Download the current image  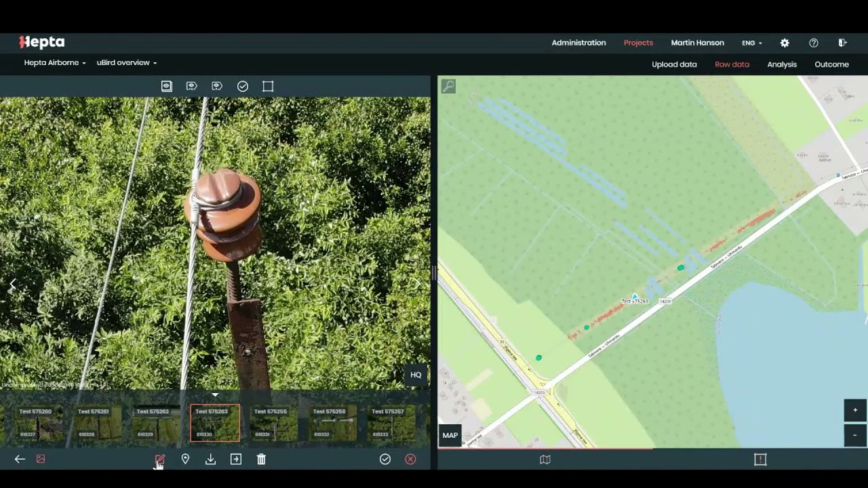pos(210,460)
